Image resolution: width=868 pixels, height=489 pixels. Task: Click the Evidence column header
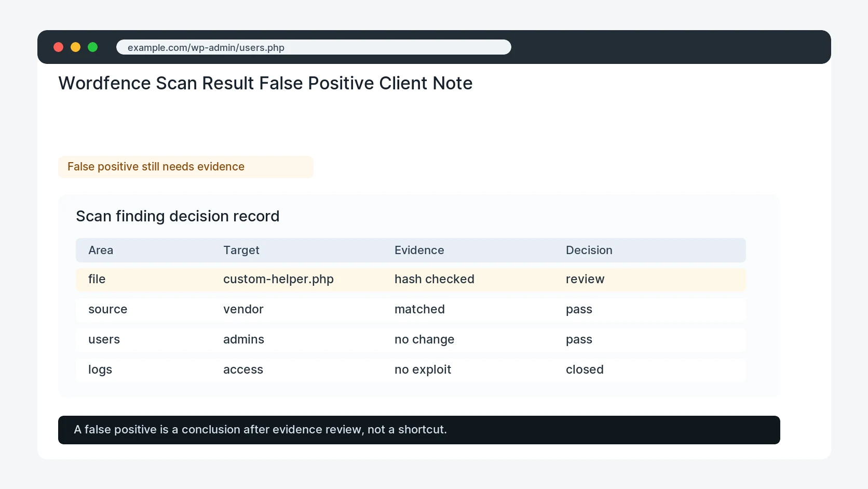tap(419, 250)
